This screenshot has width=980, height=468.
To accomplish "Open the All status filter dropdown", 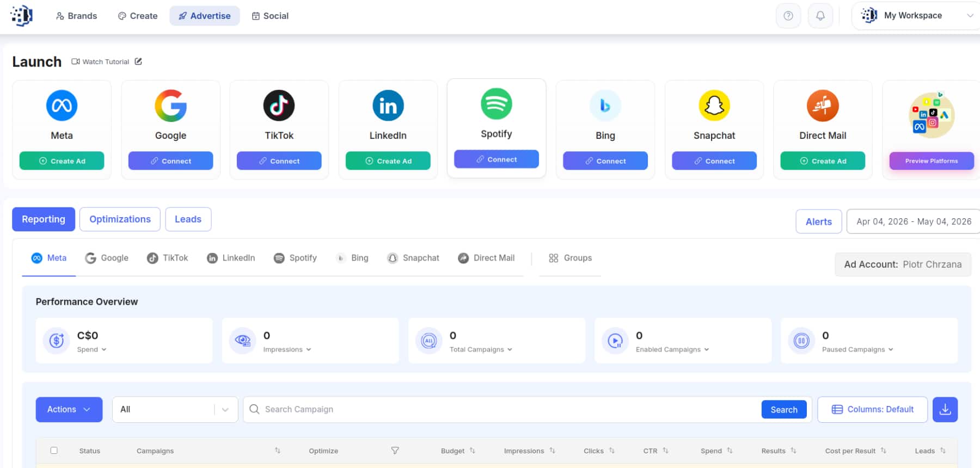I will click(x=175, y=409).
